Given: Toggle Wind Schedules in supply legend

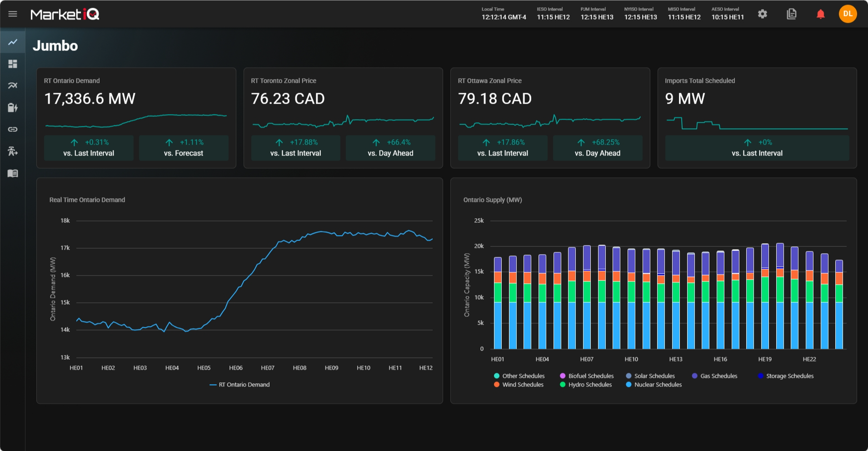Looking at the screenshot, I should pos(523,385).
